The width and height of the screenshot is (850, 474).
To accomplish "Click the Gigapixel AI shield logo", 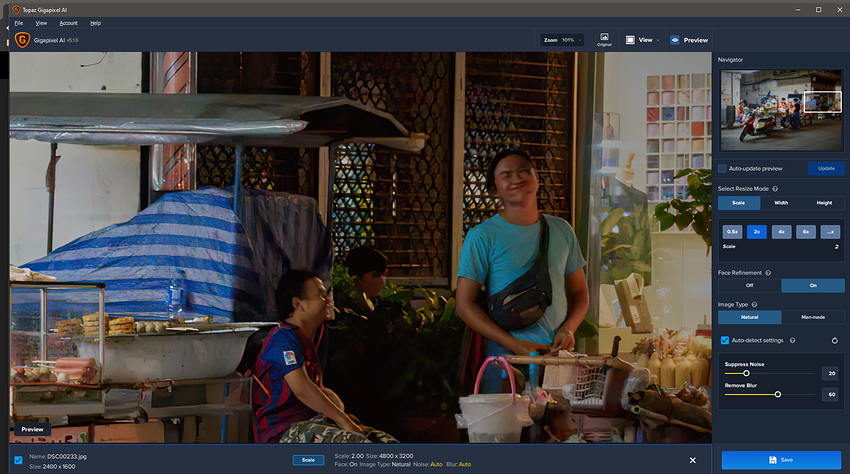I will pyautogui.click(x=21, y=40).
